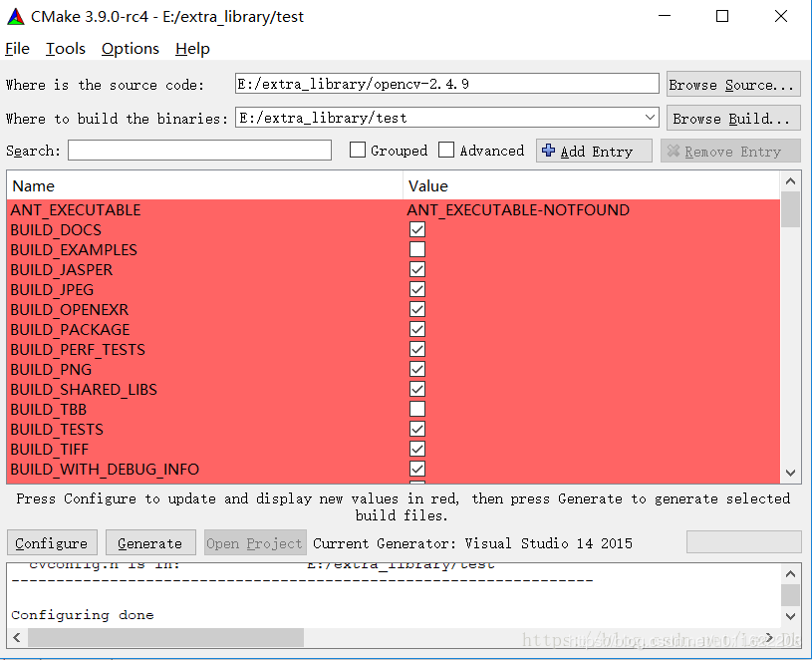Image resolution: width=812 pixels, height=660 pixels.
Task: Minimize the CMake window
Action: point(665,16)
